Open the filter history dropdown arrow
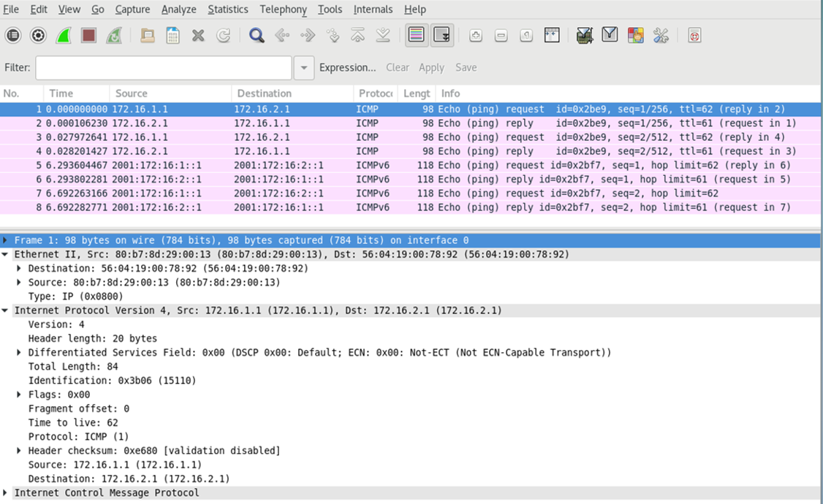Screen dimensions: 823x504 pyautogui.click(x=304, y=68)
